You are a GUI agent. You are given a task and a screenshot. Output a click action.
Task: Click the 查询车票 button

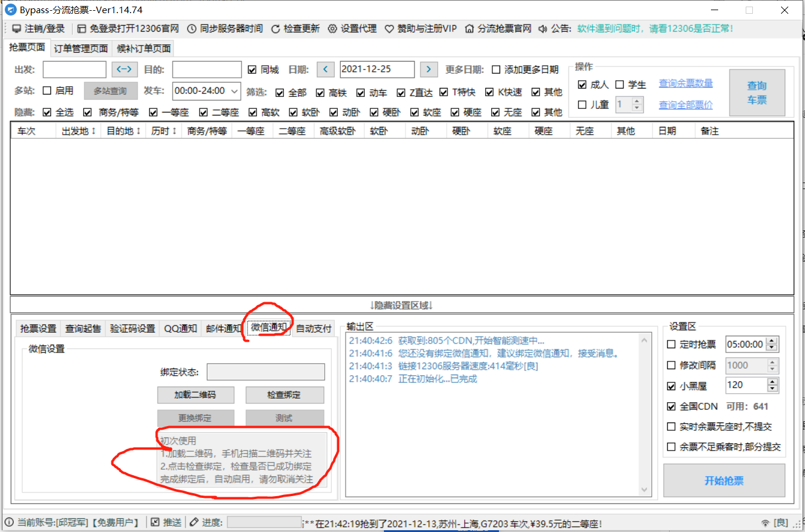coord(757,93)
